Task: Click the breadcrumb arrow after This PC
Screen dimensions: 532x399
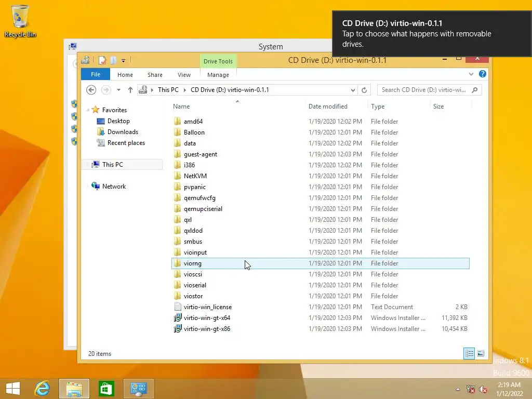Action: 184,90
